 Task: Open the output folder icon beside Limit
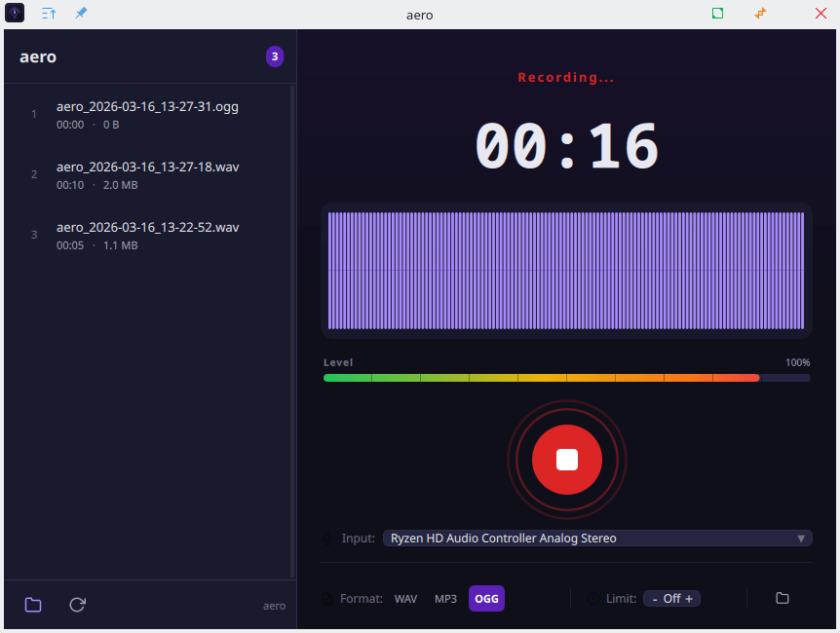tap(782, 598)
